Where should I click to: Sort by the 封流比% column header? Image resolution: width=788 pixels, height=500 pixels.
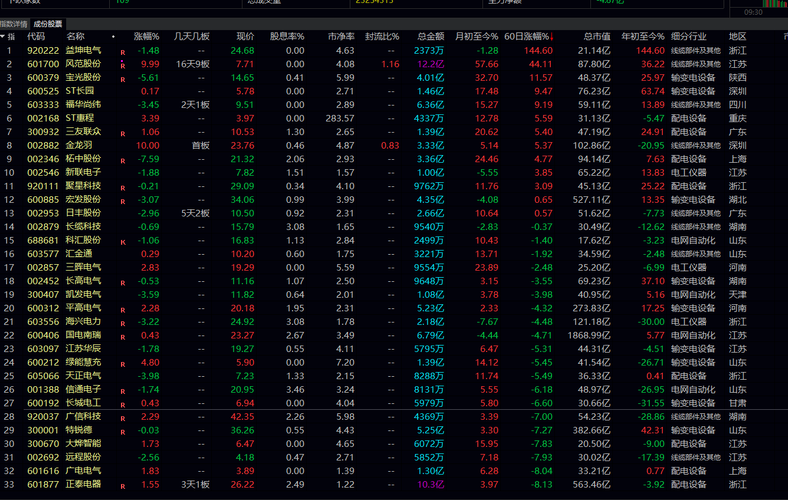[x=382, y=37]
